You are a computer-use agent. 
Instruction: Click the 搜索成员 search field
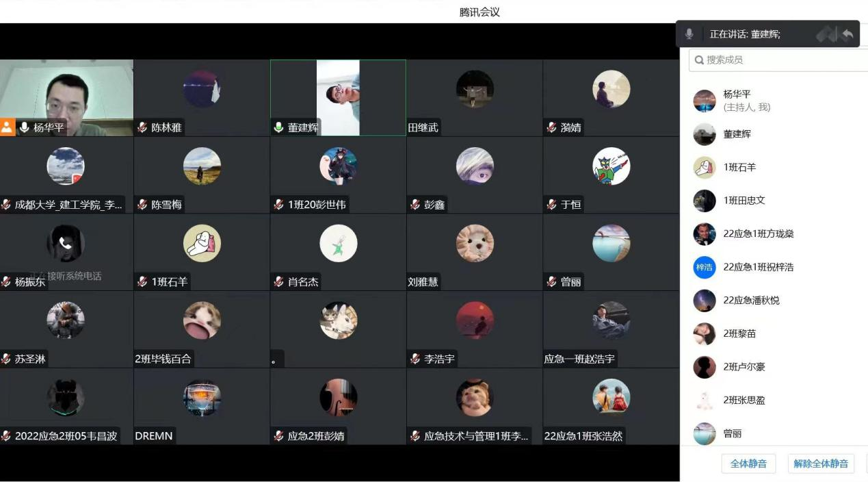click(x=780, y=60)
